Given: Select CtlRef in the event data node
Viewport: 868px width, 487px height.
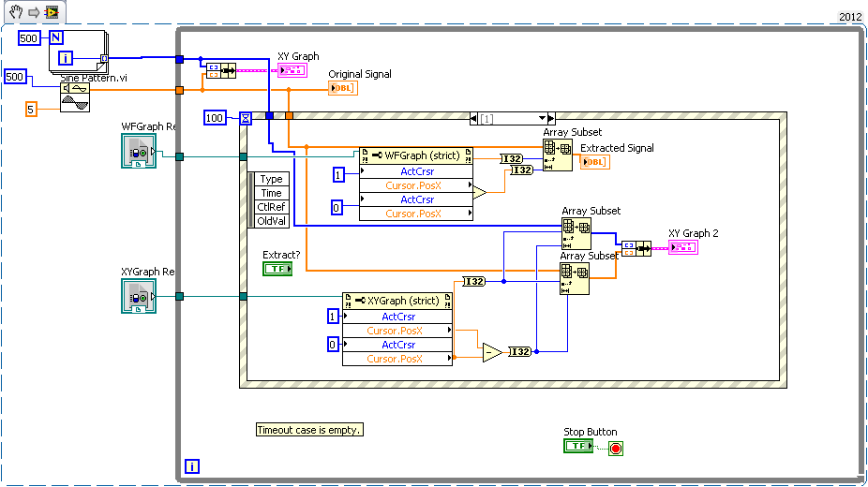Looking at the screenshot, I should click(x=270, y=207).
